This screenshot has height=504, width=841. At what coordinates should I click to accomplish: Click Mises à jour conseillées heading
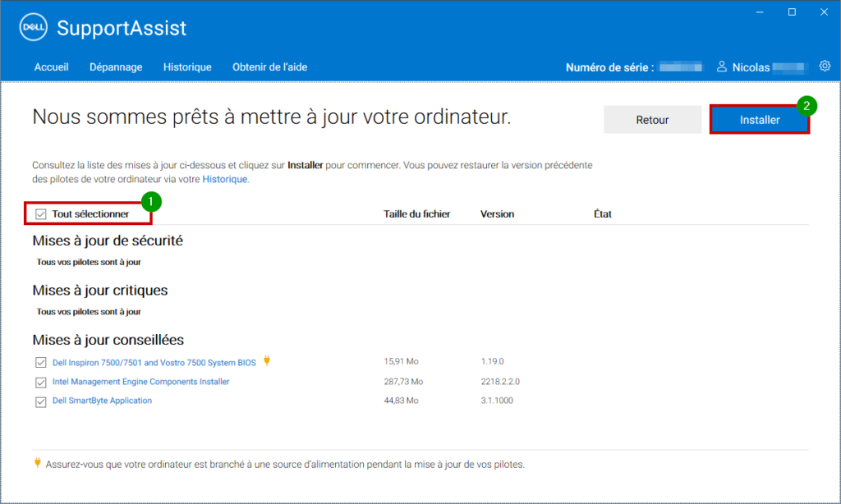108,340
